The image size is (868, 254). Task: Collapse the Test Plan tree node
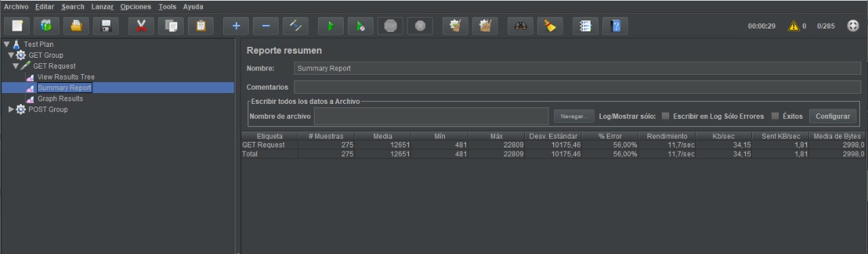(x=6, y=44)
